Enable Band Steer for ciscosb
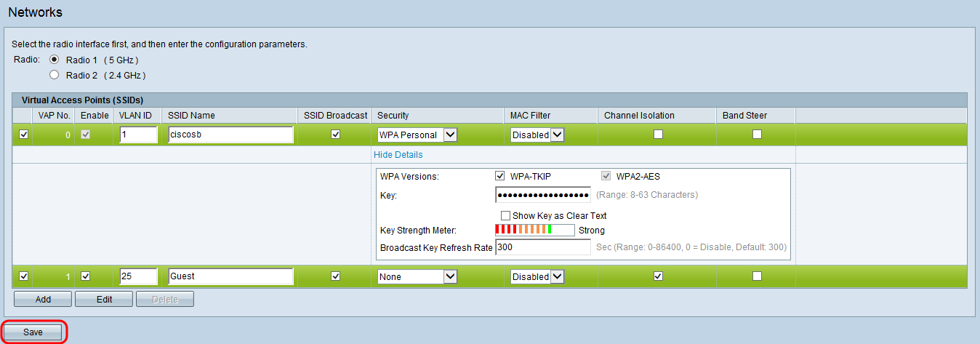The width and height of the screenshot is (980, 344). click(x=757, y=134)
